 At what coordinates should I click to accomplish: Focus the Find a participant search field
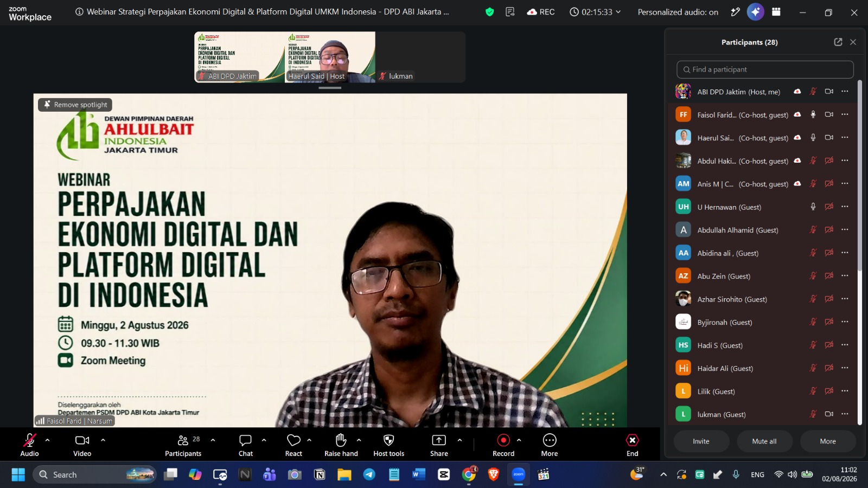coord(765,69)
